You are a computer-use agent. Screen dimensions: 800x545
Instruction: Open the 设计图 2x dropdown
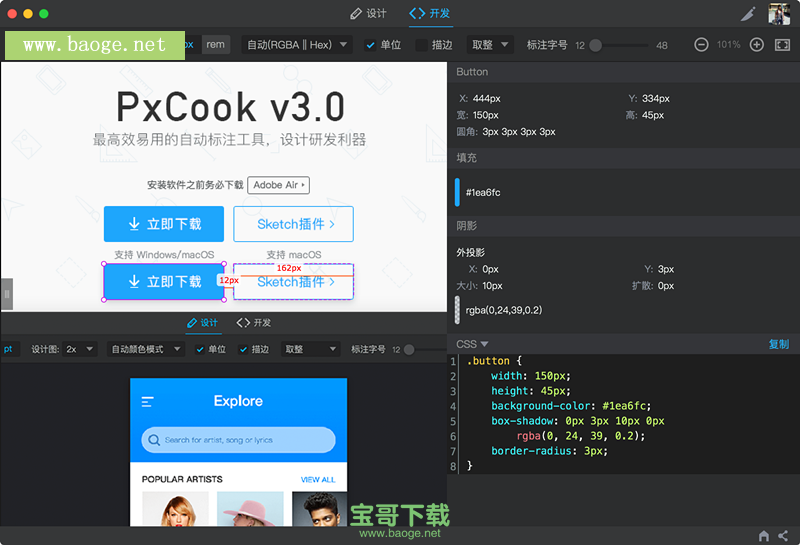(x=80, y=349)
